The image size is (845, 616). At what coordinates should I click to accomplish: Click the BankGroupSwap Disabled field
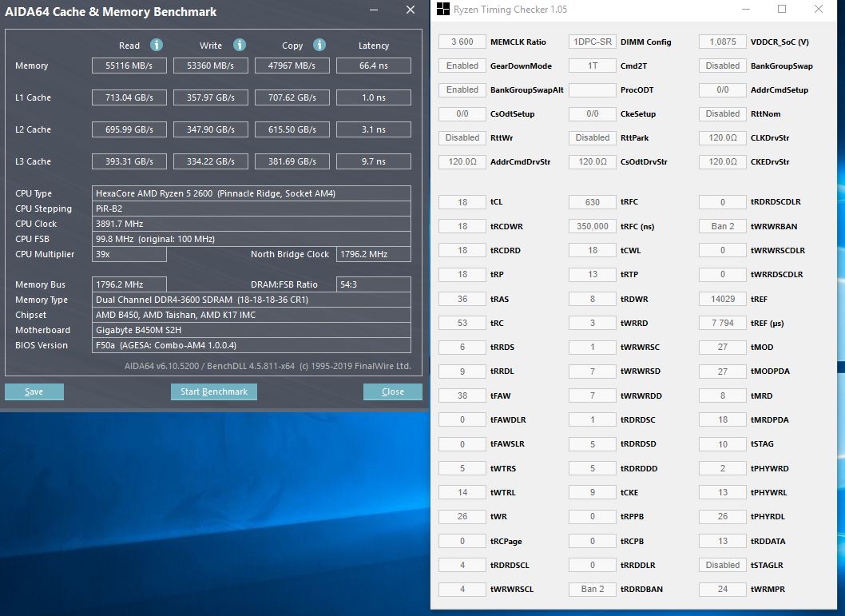pos(723,66)
